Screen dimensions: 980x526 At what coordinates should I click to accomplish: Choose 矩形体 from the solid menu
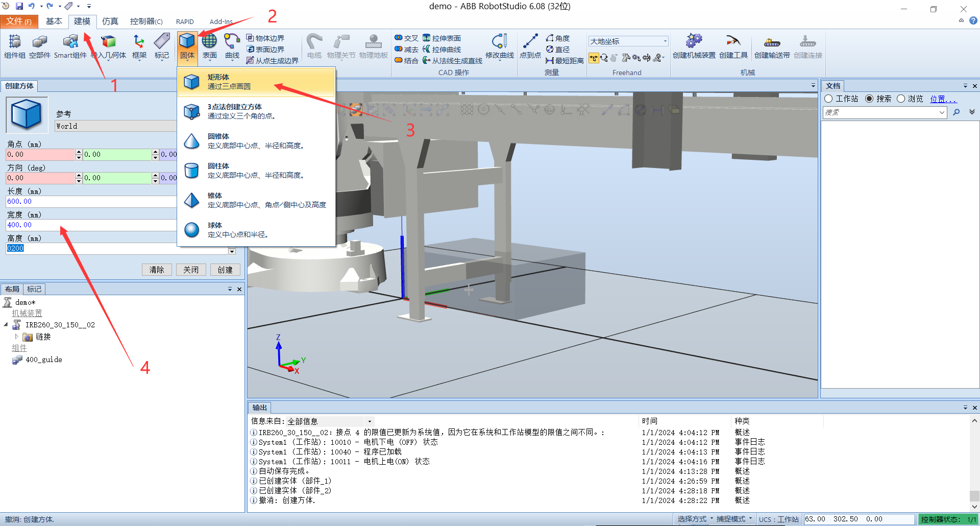tap(256, 82)
